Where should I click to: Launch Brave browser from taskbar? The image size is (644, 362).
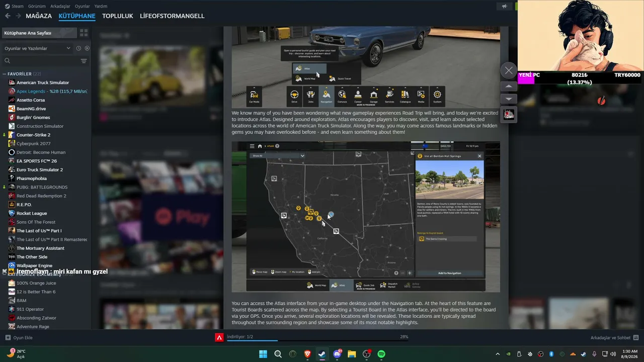tap(307, 354)
